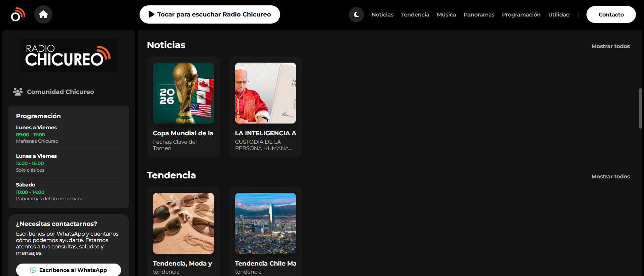Select the '12:00 - 18:00' time text

[30, 163]
